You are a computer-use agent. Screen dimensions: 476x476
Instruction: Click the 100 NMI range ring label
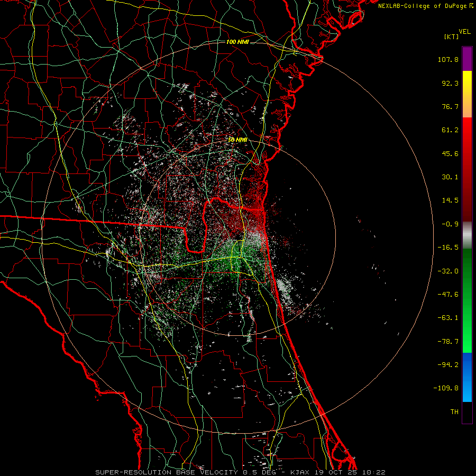[x=237, y=42]
